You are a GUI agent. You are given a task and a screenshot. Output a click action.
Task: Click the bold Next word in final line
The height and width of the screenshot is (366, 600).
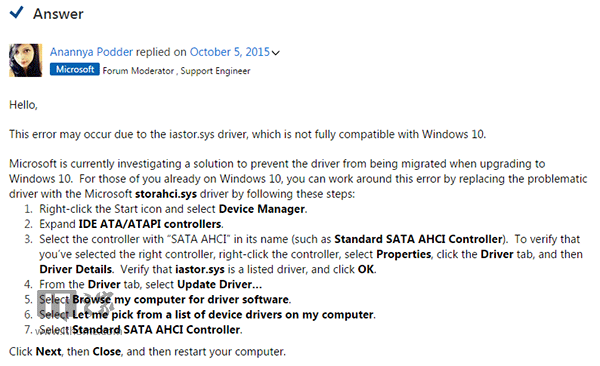pos(49,351)
